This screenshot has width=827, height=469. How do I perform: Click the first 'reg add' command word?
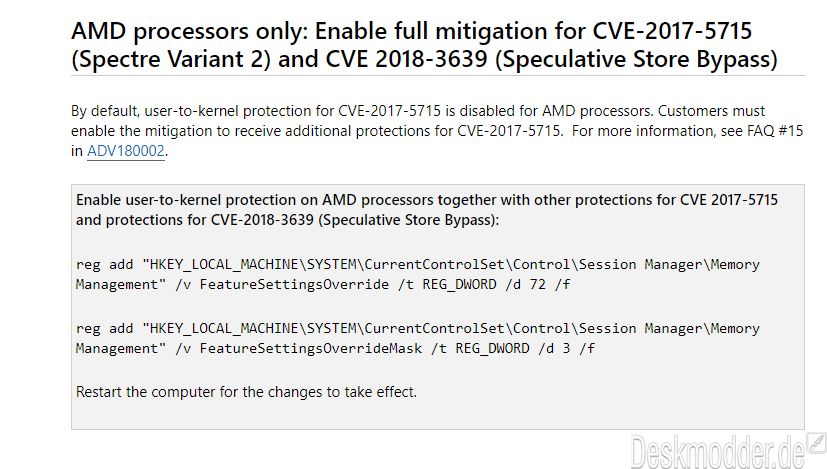click(x=104, y=264)
